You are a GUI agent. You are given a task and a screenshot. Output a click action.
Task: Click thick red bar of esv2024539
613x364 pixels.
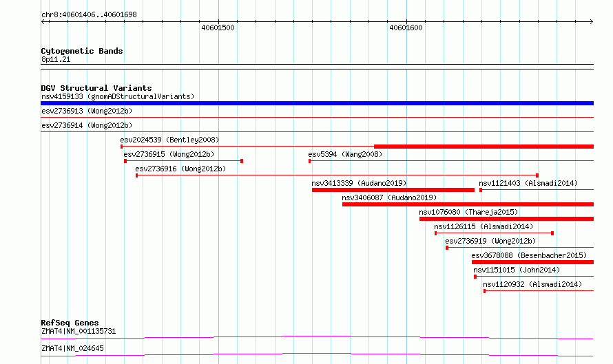484,147
